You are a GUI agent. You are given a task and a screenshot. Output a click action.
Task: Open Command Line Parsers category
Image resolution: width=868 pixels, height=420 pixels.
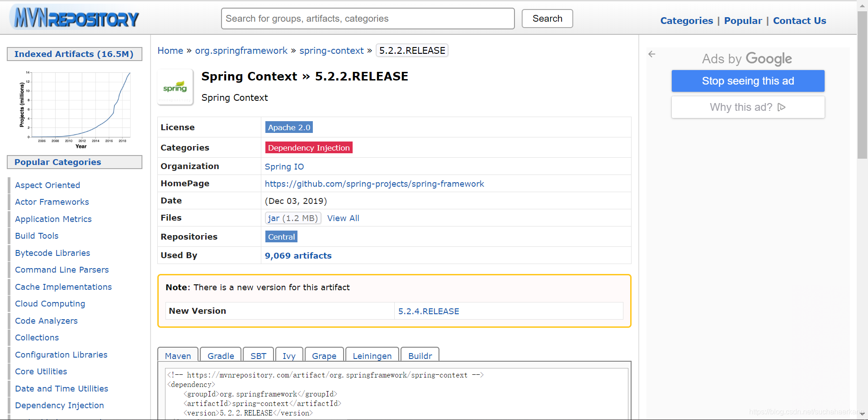[62, 269]
